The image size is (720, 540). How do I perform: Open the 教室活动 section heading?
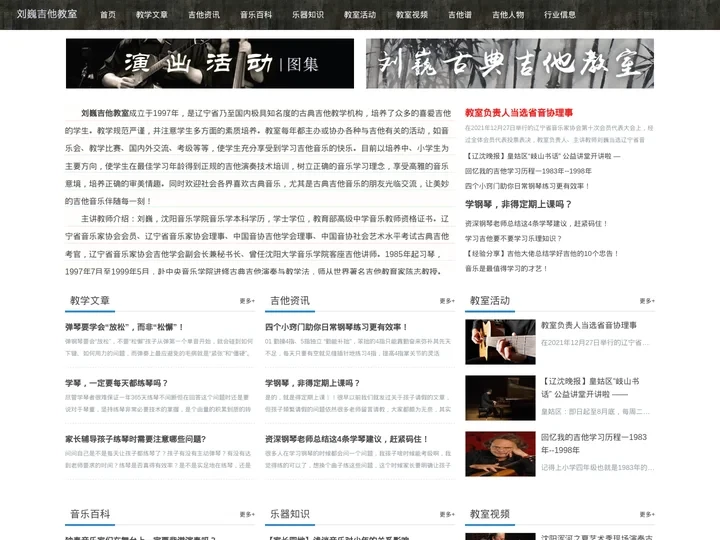pyautogui.click(x=489, y=301)
